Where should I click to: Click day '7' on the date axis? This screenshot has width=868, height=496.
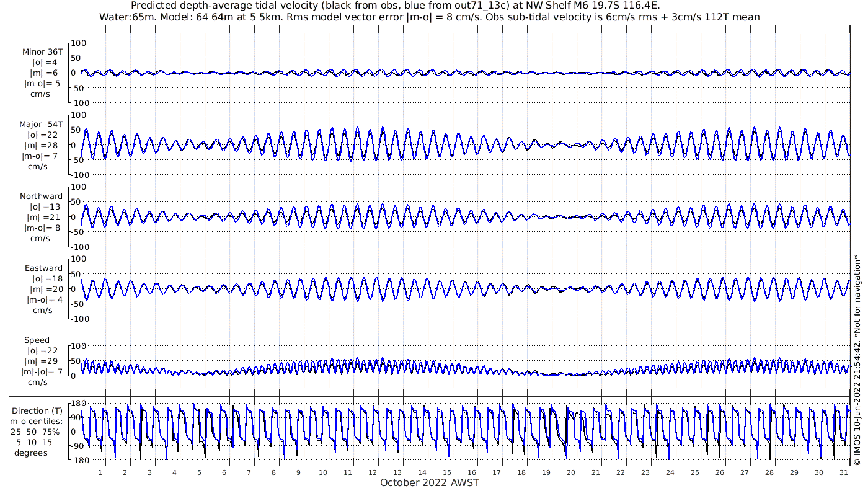[249, 472]
